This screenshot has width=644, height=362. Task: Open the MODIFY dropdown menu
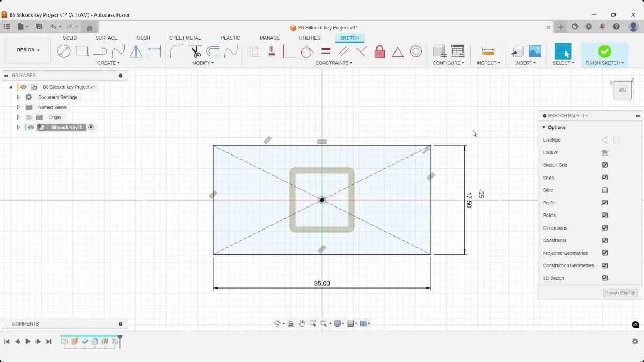pos(203,63)
